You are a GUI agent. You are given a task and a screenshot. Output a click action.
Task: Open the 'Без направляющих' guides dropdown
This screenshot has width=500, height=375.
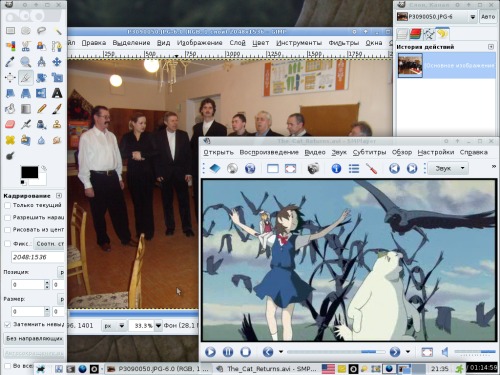pos(34,338)
